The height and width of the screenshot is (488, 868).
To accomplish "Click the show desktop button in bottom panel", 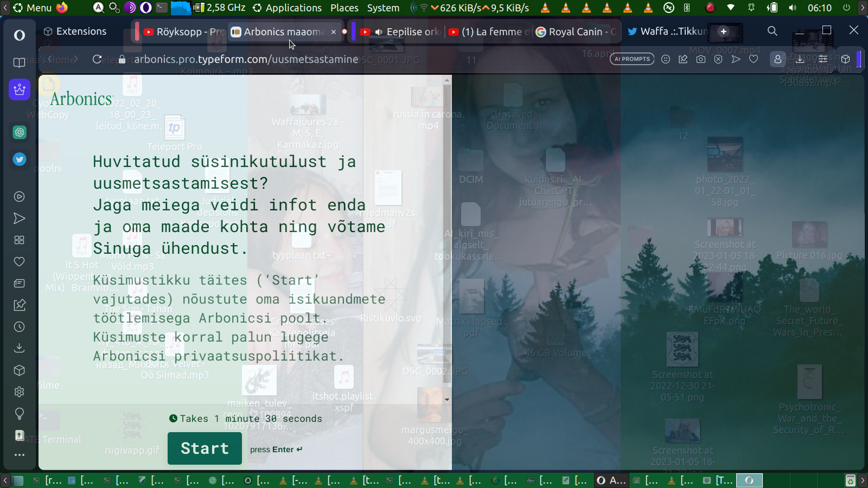I will [18, 480].
